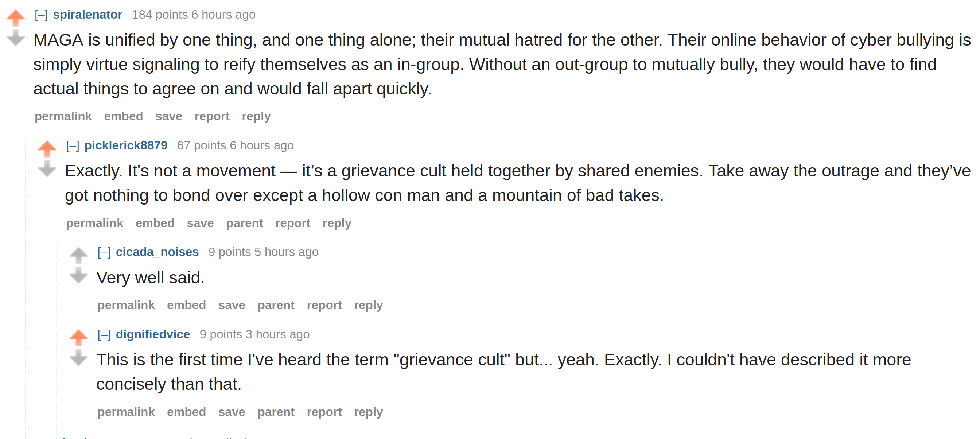980x439 pixels.
Task: Upvote cicada_noises' comment
Action: click(79, 255)
